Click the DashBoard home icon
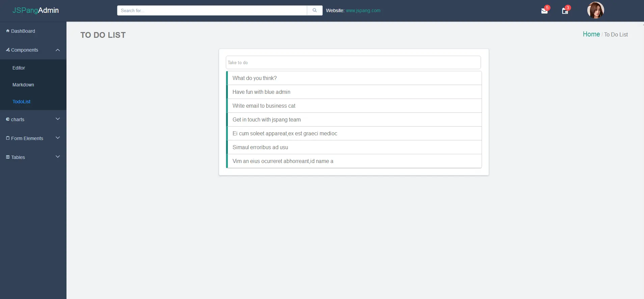The height and width of the screenshot is (299, 644). pos(8,31)
